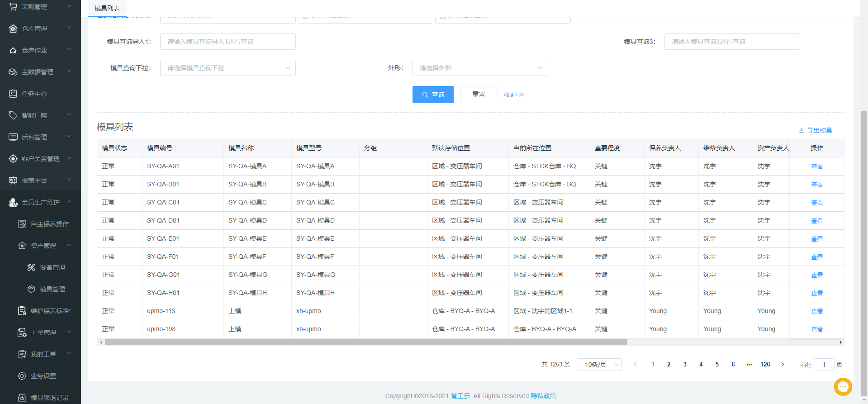Click the 重置 reset button
Viewport: 868px width, 404px height.
(478, 95)
